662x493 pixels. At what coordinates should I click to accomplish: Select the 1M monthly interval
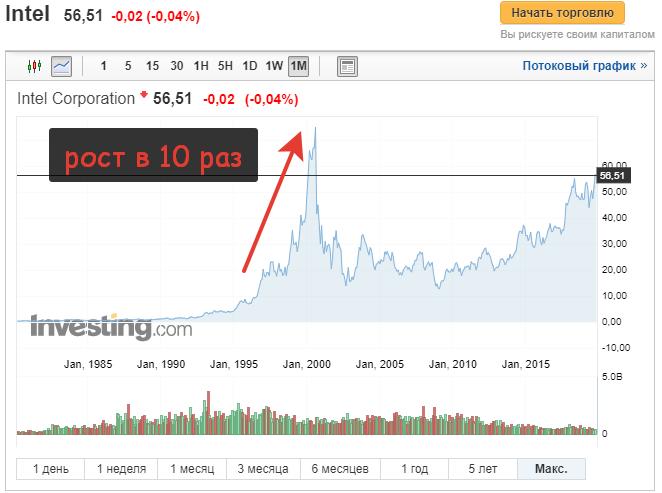tap(298, 67)
